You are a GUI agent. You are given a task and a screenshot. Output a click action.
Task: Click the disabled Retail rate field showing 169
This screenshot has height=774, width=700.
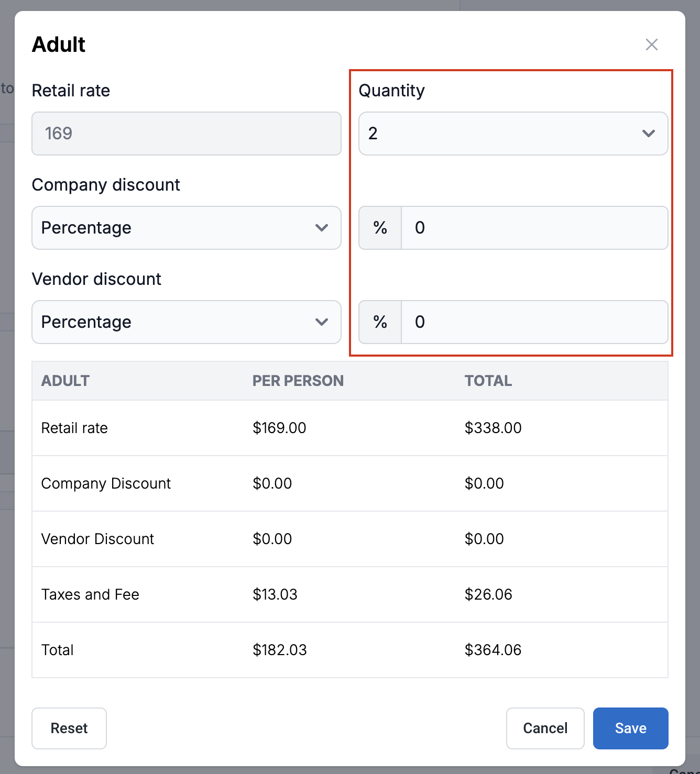186,134
